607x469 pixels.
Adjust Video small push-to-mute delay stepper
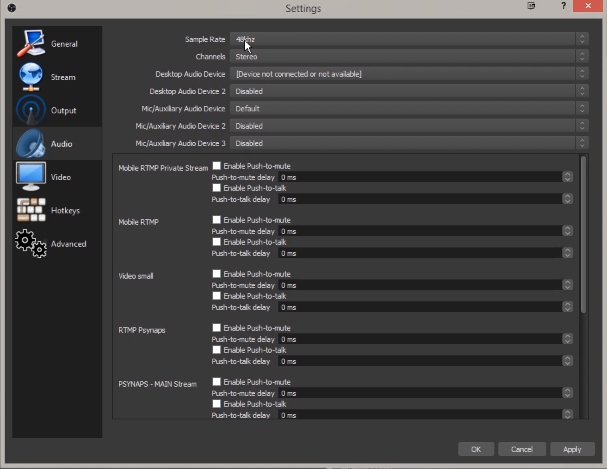(x=568, y=285)
